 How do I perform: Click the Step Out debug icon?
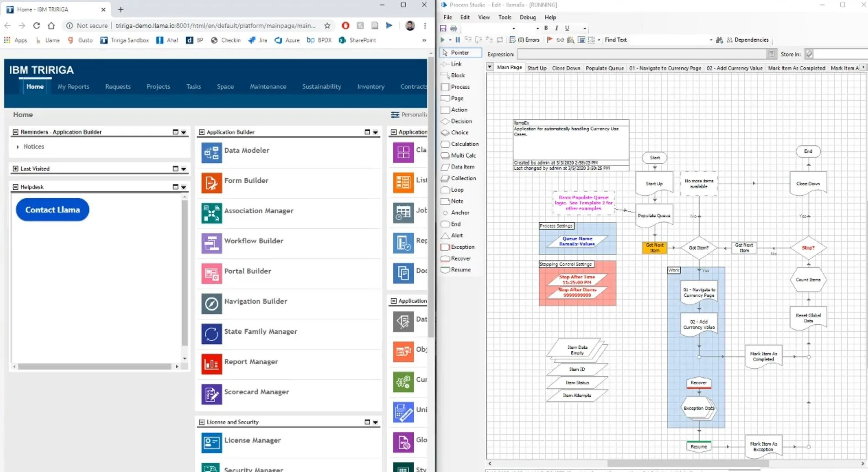(x=489, y=40)
